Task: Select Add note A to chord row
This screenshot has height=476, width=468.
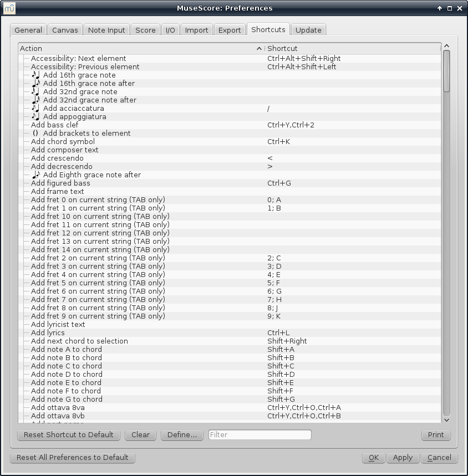Action: (x=230, y=350)
